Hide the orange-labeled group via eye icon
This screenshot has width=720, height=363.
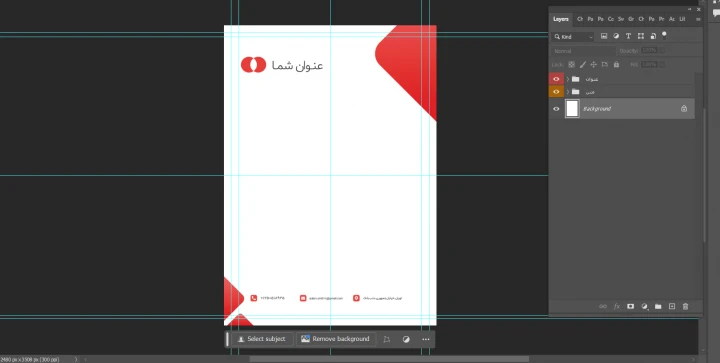coord(556,92)
